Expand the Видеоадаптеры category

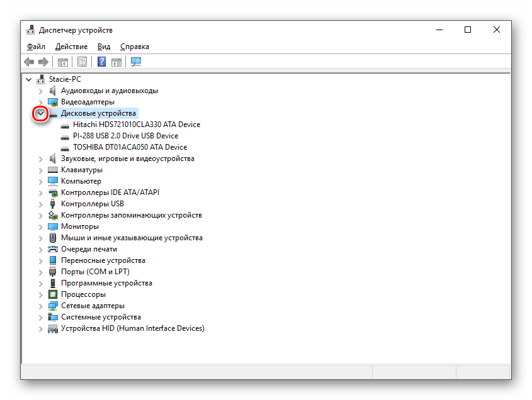pos(41,102)
